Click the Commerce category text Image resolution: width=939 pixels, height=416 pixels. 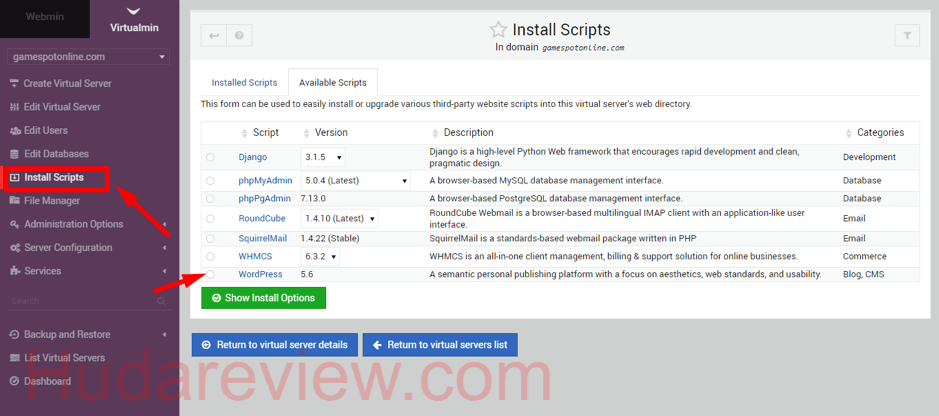[x=865, y=256]
